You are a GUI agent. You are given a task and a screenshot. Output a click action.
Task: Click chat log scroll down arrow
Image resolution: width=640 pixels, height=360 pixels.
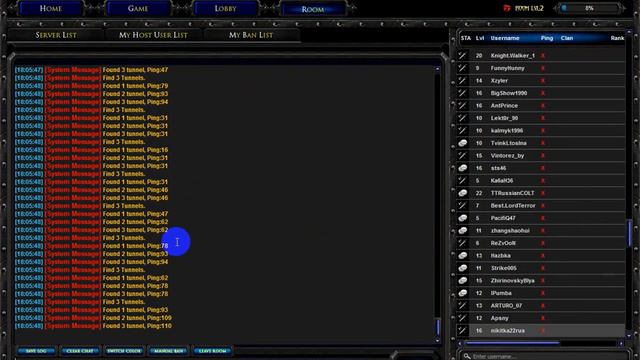[x=438, y=340]
